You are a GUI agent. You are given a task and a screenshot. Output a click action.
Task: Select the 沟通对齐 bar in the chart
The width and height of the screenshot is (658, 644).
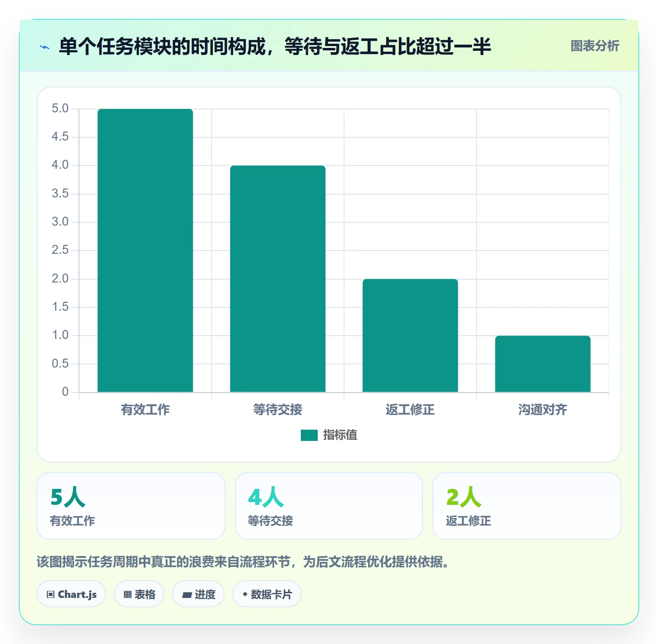point(543,364)
